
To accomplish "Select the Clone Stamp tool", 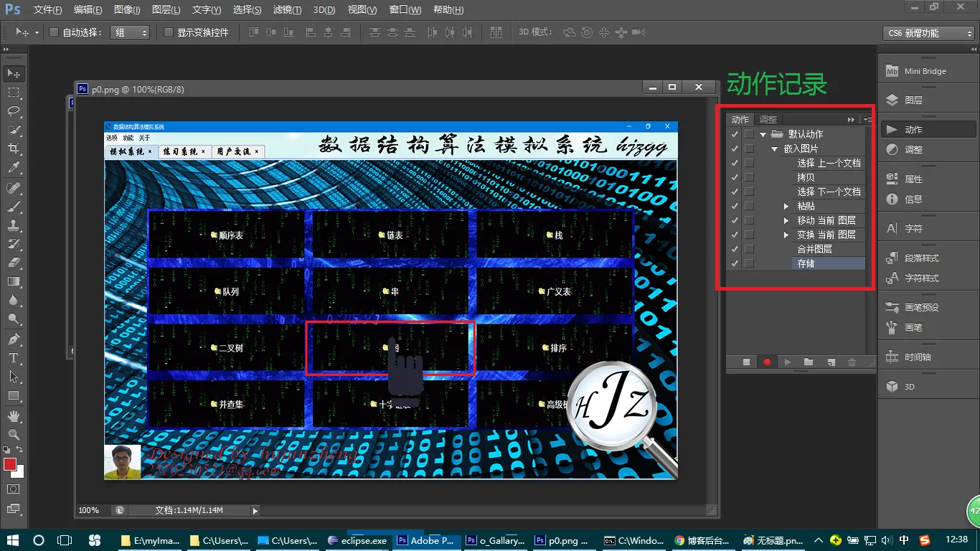I will click(14, 225).
